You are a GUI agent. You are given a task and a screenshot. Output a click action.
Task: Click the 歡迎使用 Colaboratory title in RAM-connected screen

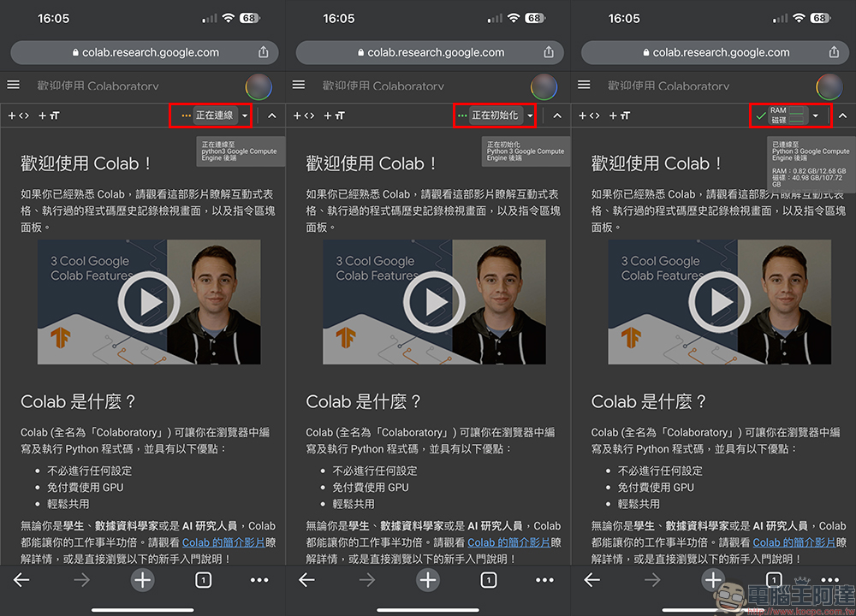[x=669, y=86]
